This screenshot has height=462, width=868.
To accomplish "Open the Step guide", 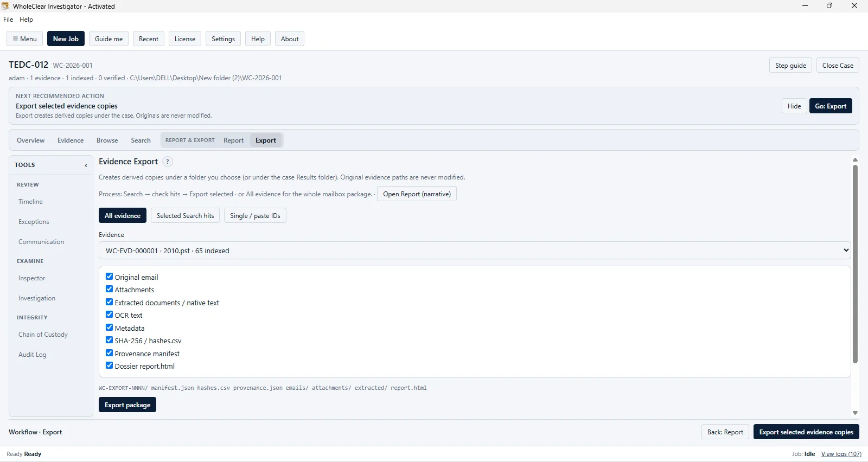I will (790, 66).
